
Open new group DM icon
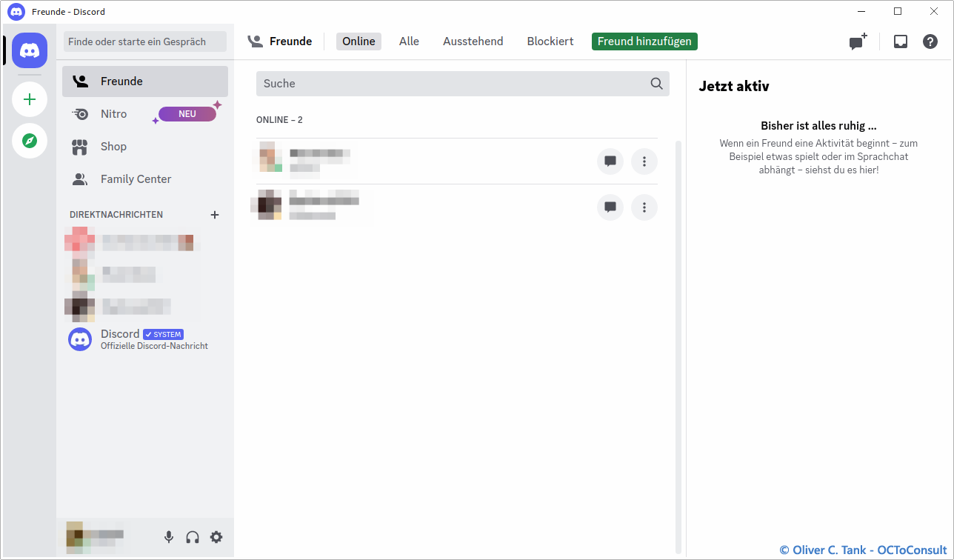pyautogui.click(x=858, y=41)
